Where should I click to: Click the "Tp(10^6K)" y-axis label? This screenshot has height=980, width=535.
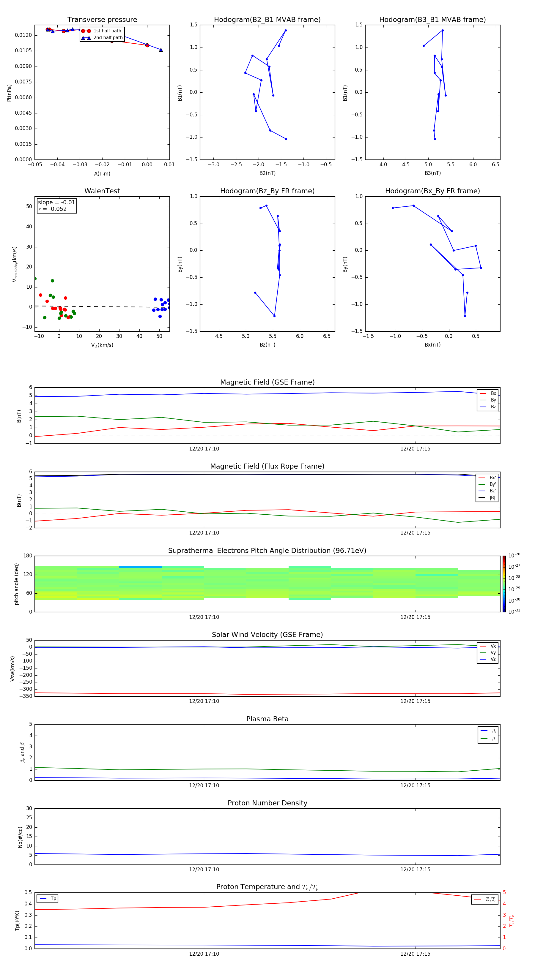(x=17, y=921)
